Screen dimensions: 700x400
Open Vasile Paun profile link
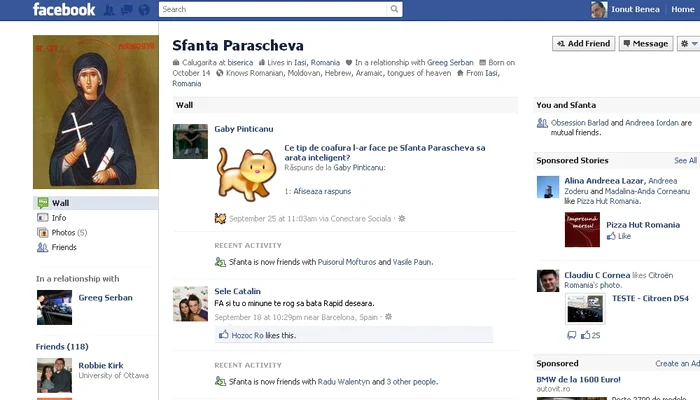(x=412, y=262)
